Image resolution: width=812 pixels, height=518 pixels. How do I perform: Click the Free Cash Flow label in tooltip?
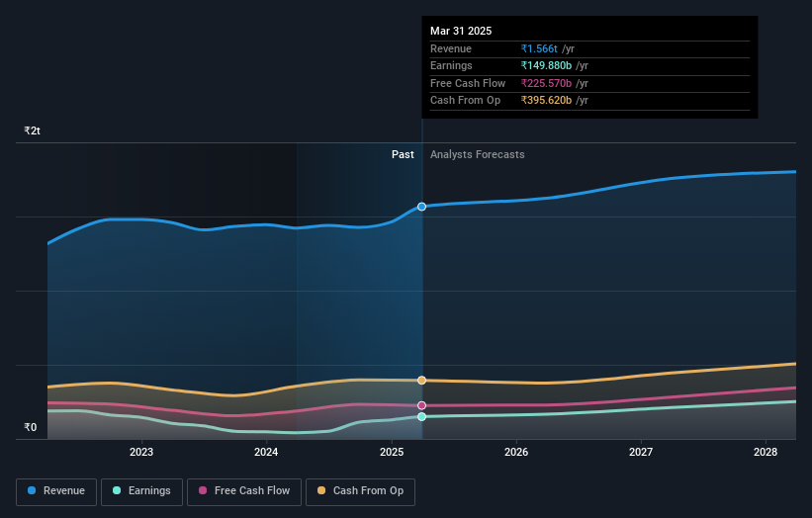coord(468,83)
